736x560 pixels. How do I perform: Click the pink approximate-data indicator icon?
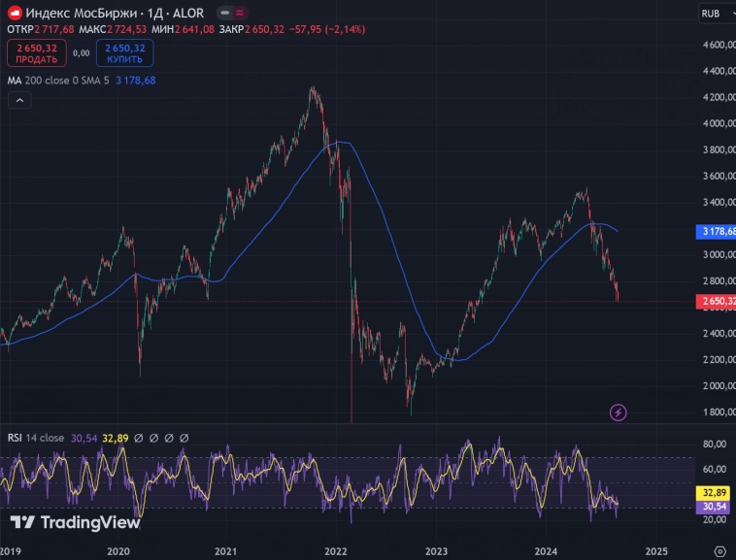[x=240, y=13]
